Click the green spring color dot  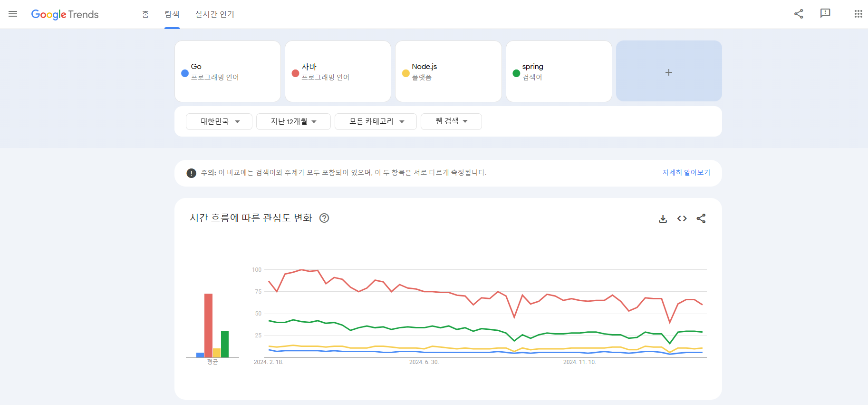tap(516, 73)
